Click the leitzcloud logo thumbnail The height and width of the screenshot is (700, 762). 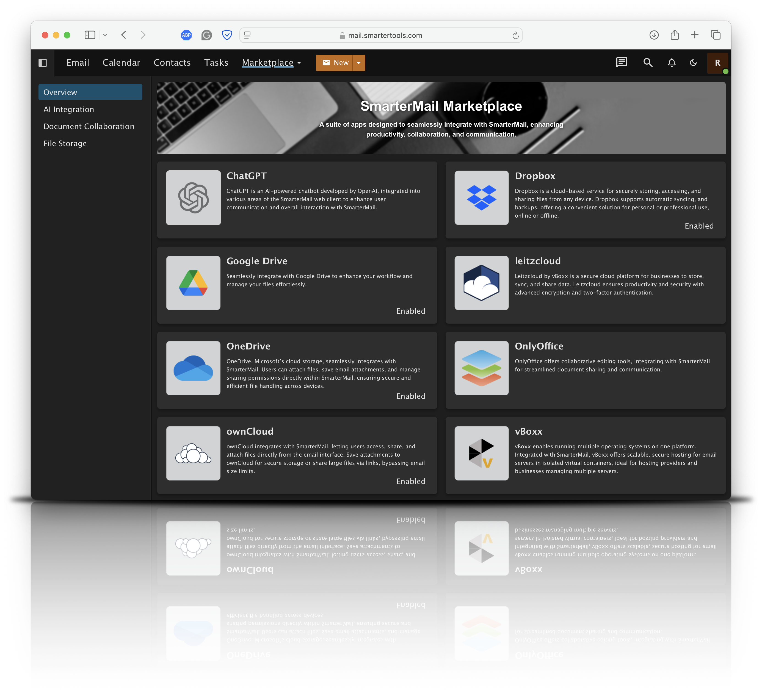click(x=482, y=283)
